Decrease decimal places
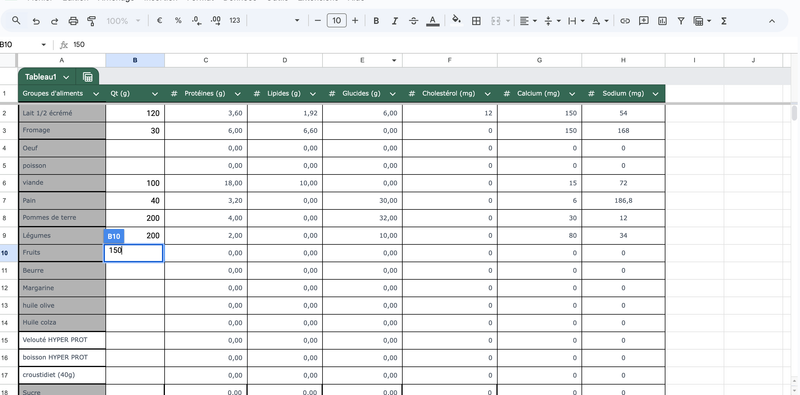 [x=196, y=21]
